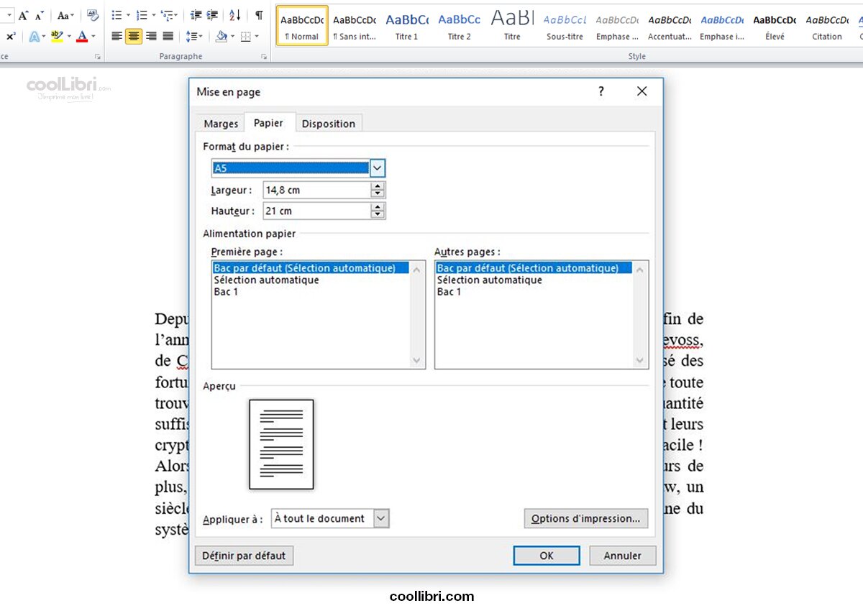This screenshot has height=616, width=863.
Task: Click the Clear Formatting eraser icon
Action: tap(93, 15)
